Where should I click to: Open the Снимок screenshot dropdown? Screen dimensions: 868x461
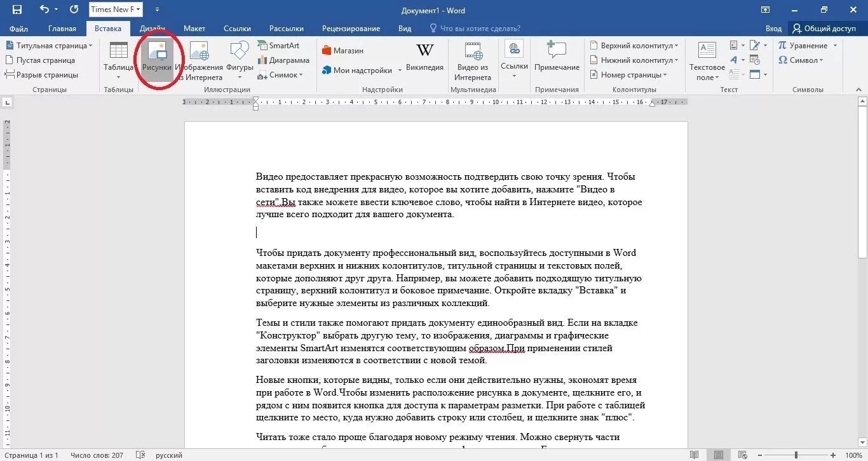[x=280, y=75]
